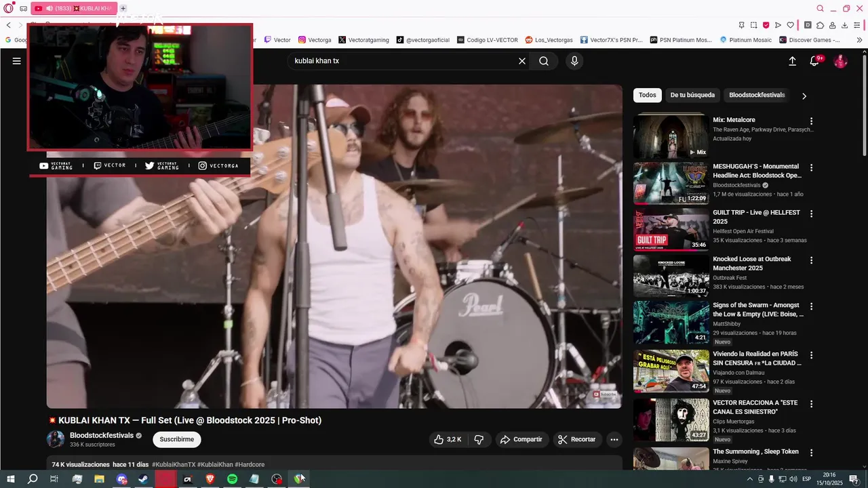The image size is (868, 488).
Task: Open the Windows notification center
Action: 854,479
